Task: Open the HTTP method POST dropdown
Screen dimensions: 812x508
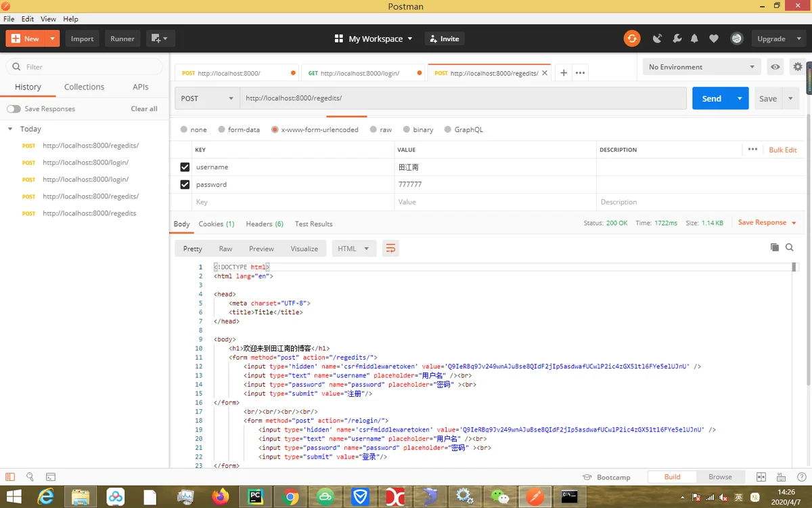Action: coord(207,98)
